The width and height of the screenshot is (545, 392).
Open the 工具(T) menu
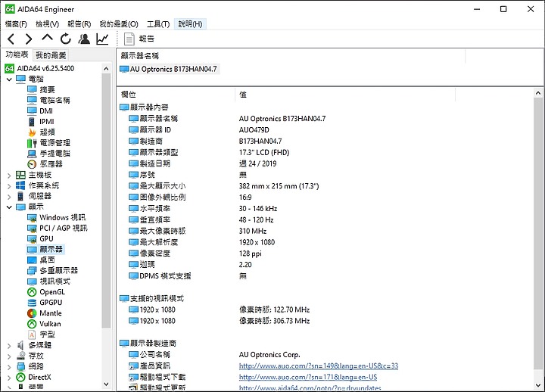tap(158, 24)
